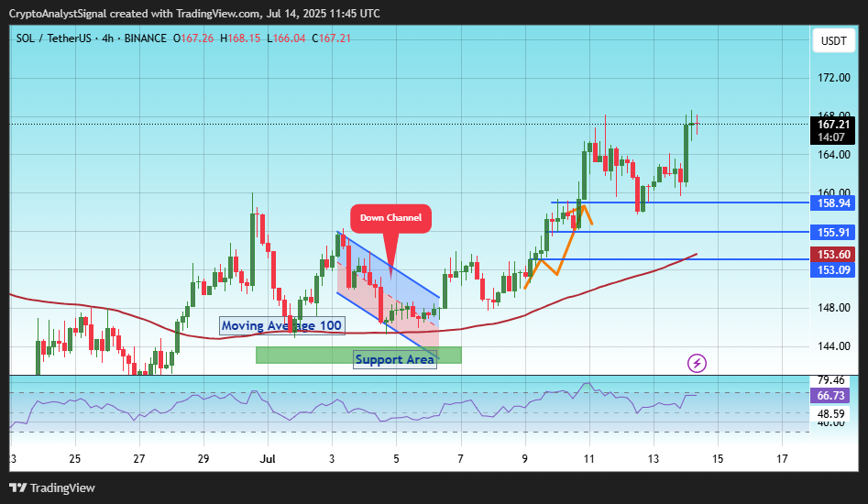The image size is (868, 504).
Task: Click the 25 date axis label
Action: pyautogui.click(x=75, y=458)
